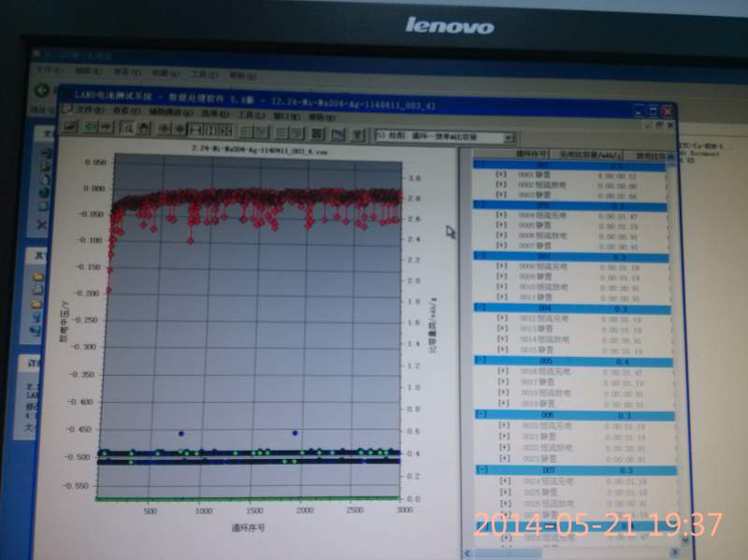Open the 工具 menu
Image resolution: width=748 pixels, height=560 pixels.
pyautogui.click(x=251, y=115)
